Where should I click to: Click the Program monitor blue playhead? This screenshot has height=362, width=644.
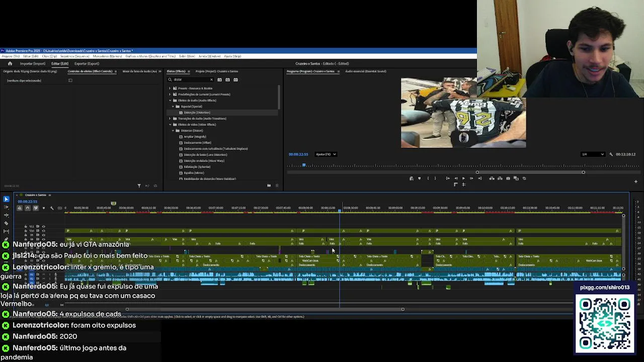304,165
